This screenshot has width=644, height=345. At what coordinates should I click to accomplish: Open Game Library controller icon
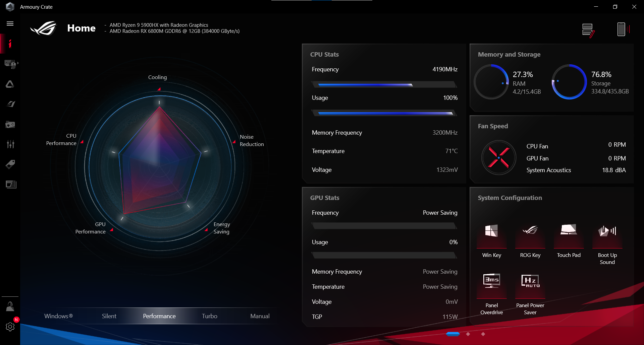click(x=10, y=125)
